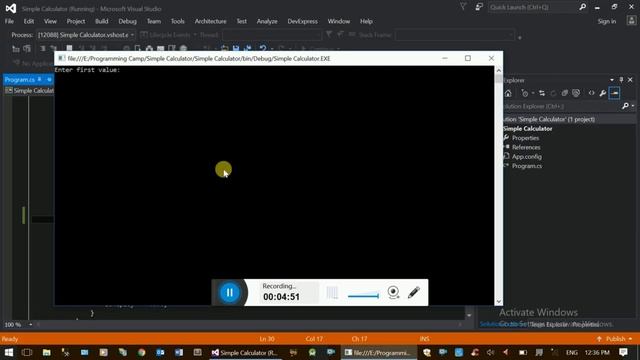Screen dimensions: 640x360
Task: Open the Process dropdown for Simple Calculator.vshost
Action: pyautogui.click(x=86, y=35)
